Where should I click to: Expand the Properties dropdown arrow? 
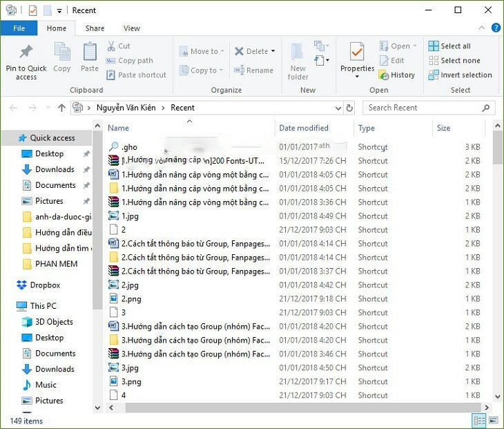point(357,77)
